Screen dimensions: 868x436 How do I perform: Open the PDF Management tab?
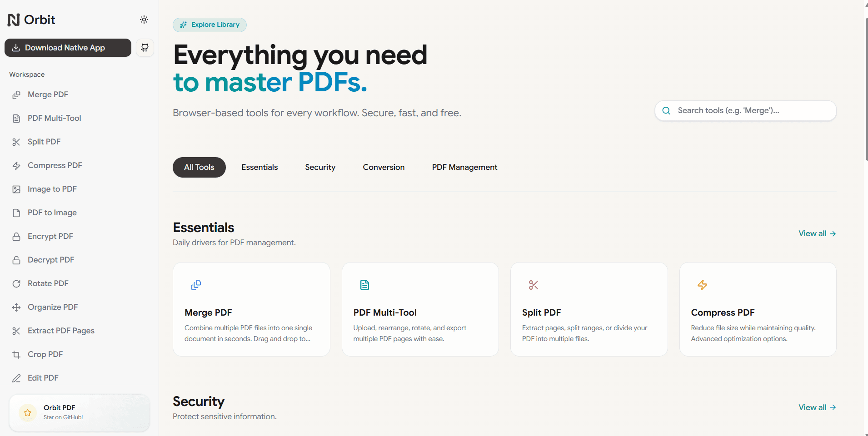coord(464,167)
